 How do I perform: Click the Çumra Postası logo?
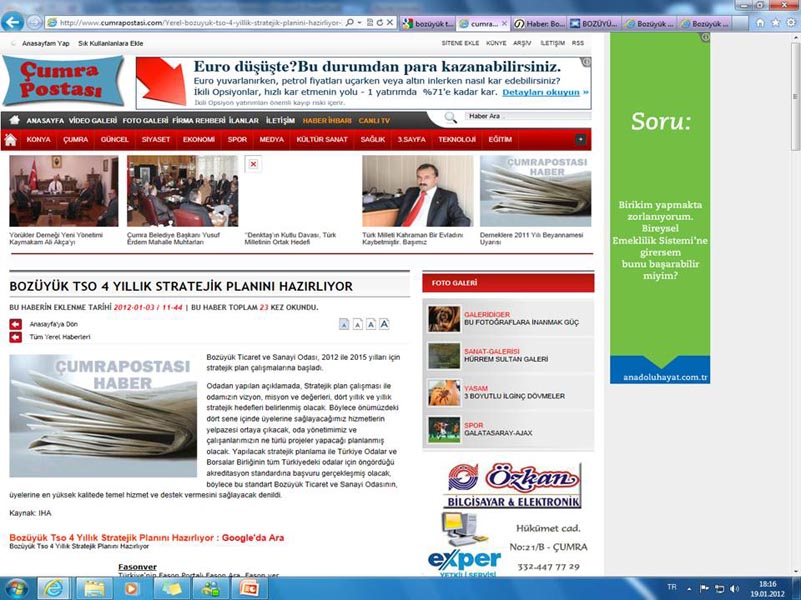(63, 81)
